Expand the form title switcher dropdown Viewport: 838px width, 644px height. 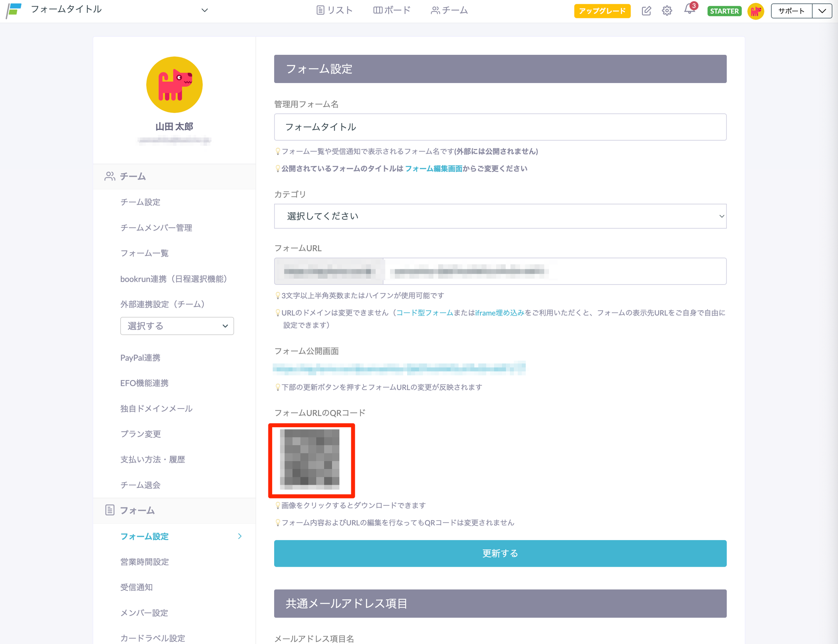205,10
